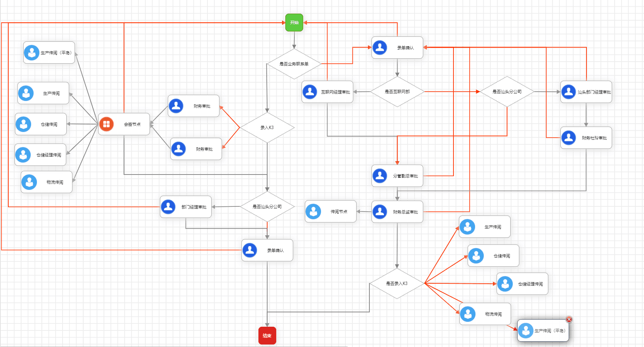Select the 仓储经理传阅 node linked from 是否录入K3
Screen dimensions: 644x347
pyautogui.click(x=522, y=284)
